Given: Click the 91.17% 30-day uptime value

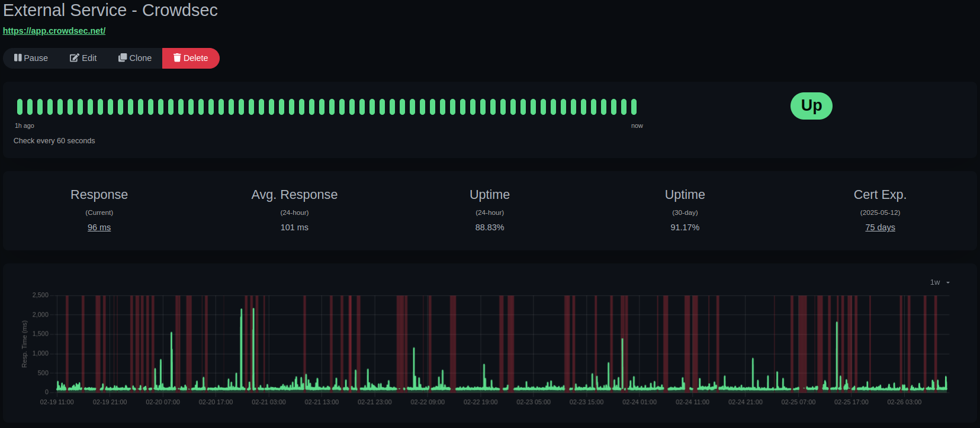Looking at the screenshot, I should coord(685,227).
